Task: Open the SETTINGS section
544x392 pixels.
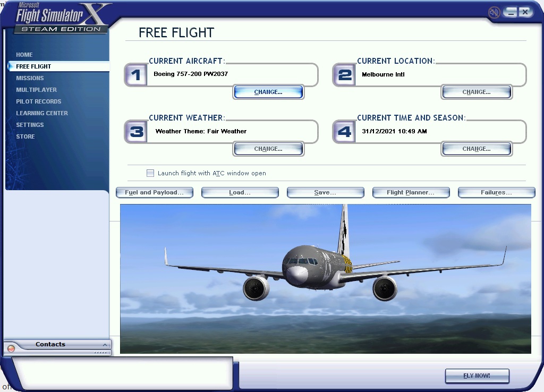Action: tap(30, 125)
